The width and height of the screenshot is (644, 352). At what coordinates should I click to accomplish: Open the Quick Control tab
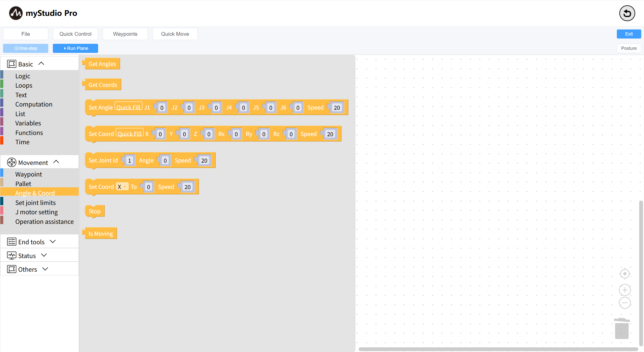point(75,34)
